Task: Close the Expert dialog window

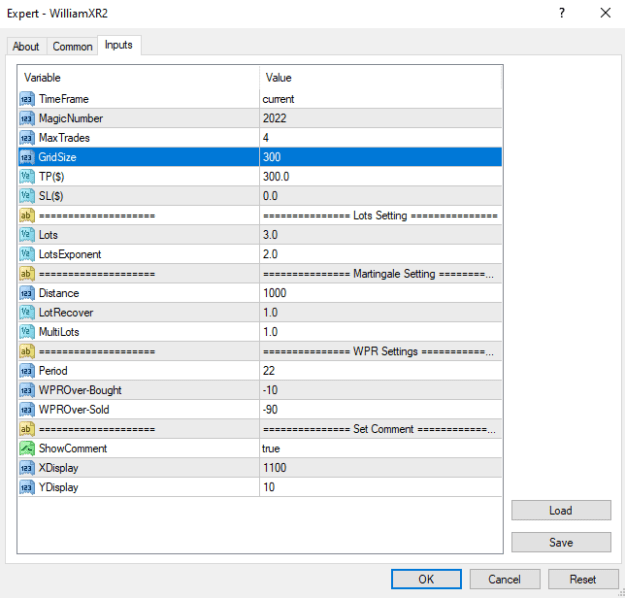Action: click(x=605, y=13)
